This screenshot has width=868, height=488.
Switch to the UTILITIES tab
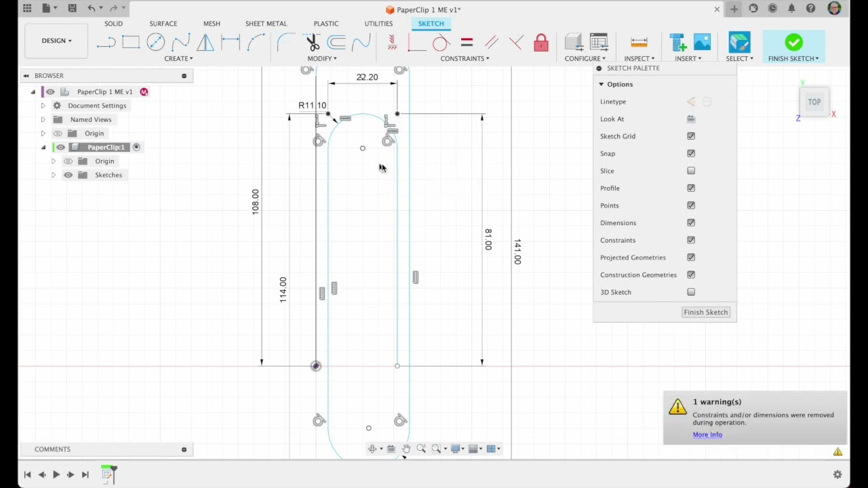click(378, 24)
